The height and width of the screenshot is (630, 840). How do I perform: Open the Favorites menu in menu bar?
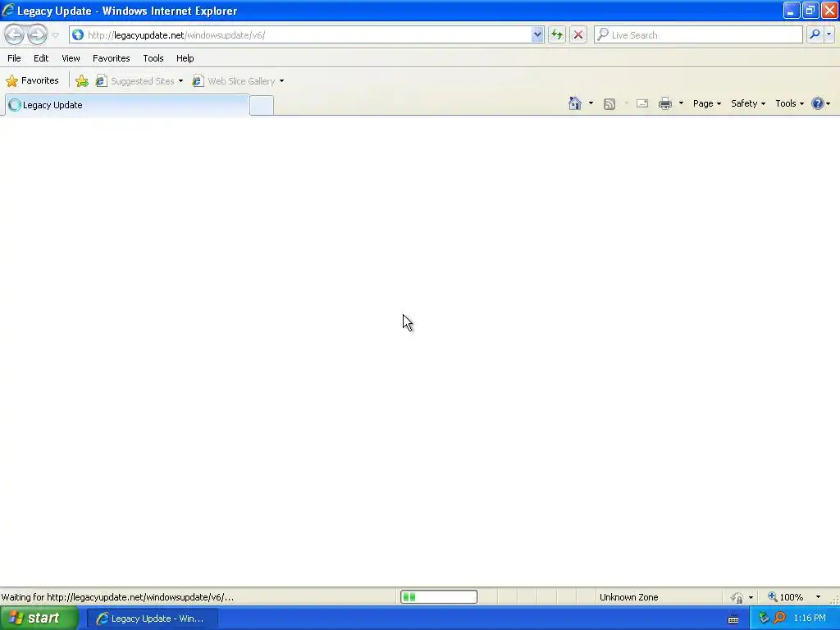(111, 58)
